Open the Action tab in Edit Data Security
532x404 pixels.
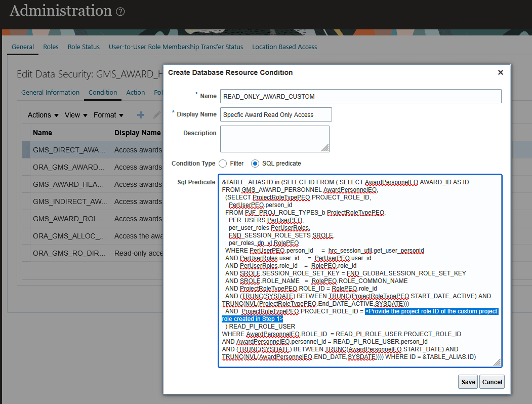coord(136,92)
